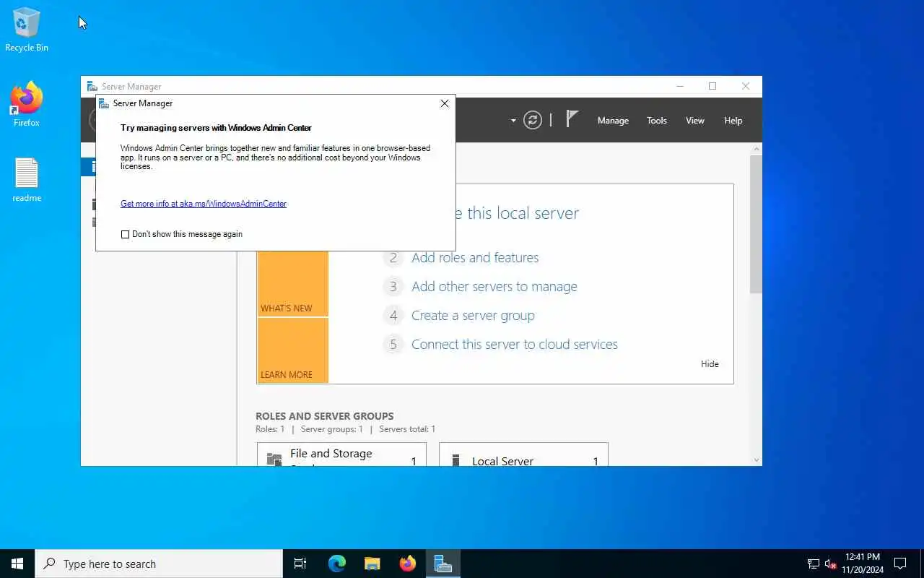Launch Firefox from the taskbar
Screen dimensions: 924x578
pyautogui.click(x=407, y=564)
